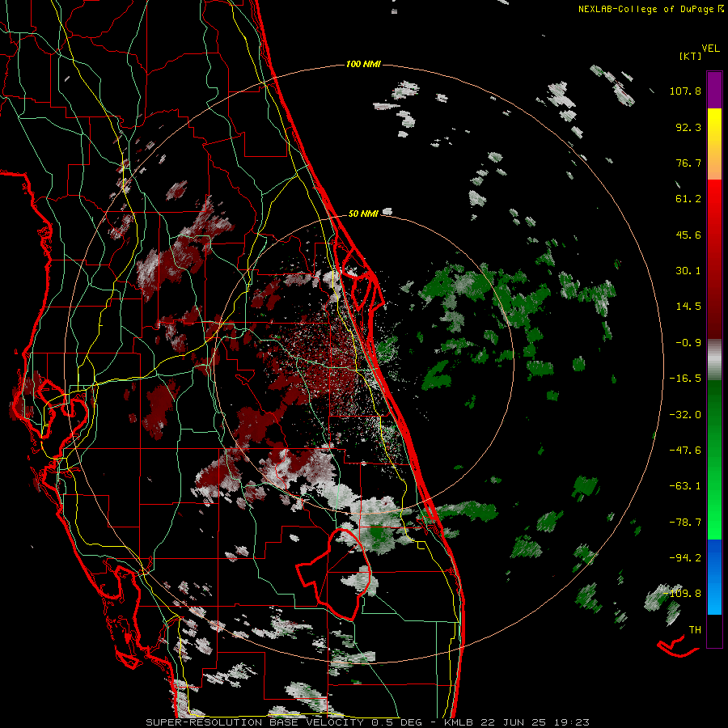Click the 100 NMI range ring label

click(x=363, y=64)
